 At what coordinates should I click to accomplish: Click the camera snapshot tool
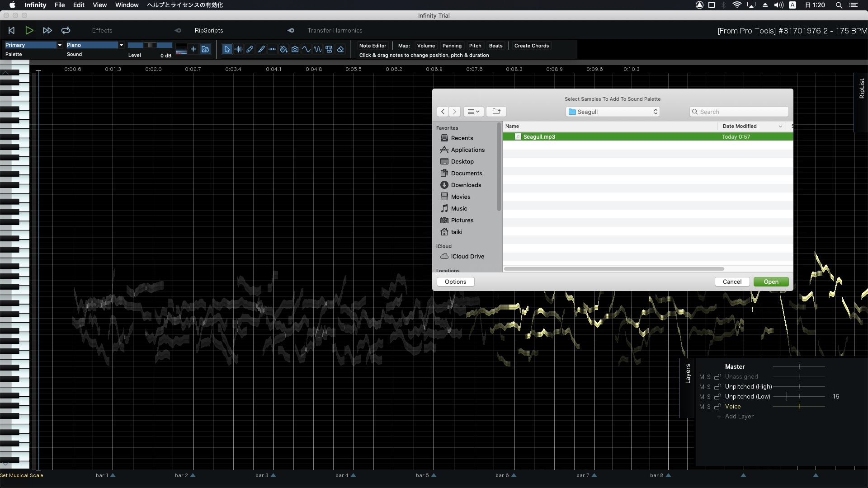click(x=295, y=49)
